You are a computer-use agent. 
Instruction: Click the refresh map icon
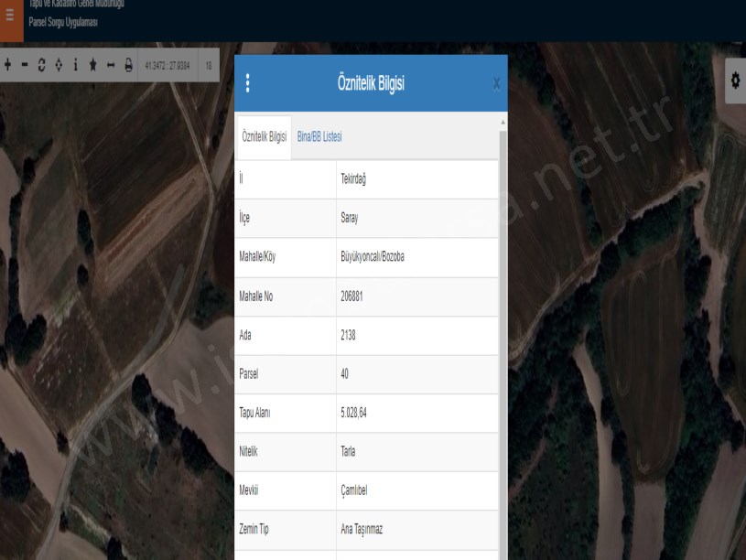41,66
